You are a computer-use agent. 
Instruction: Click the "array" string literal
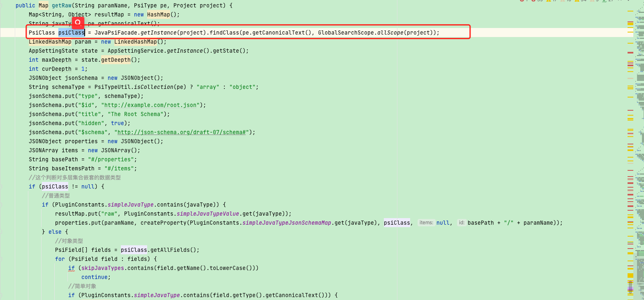(208, 87)
